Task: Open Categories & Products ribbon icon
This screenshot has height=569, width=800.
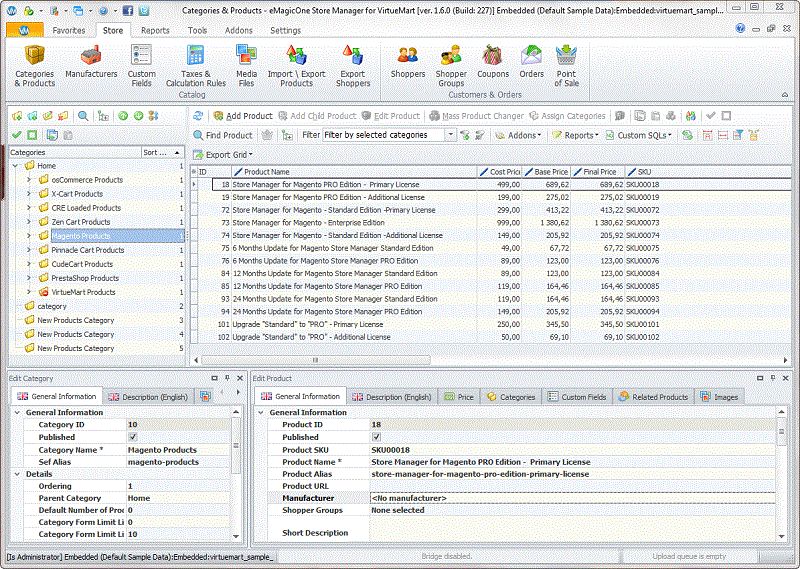Action: coord(35,66)
